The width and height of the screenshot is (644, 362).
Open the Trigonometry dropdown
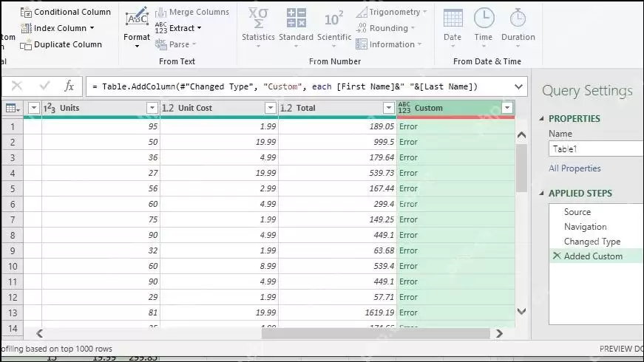point(424,12)
